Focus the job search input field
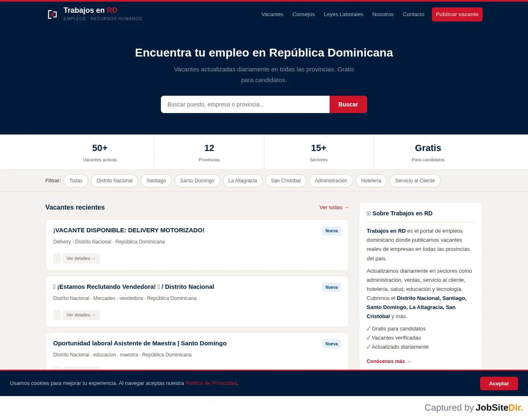Screen dimensions: 528x420 click(x=245, y=104)
